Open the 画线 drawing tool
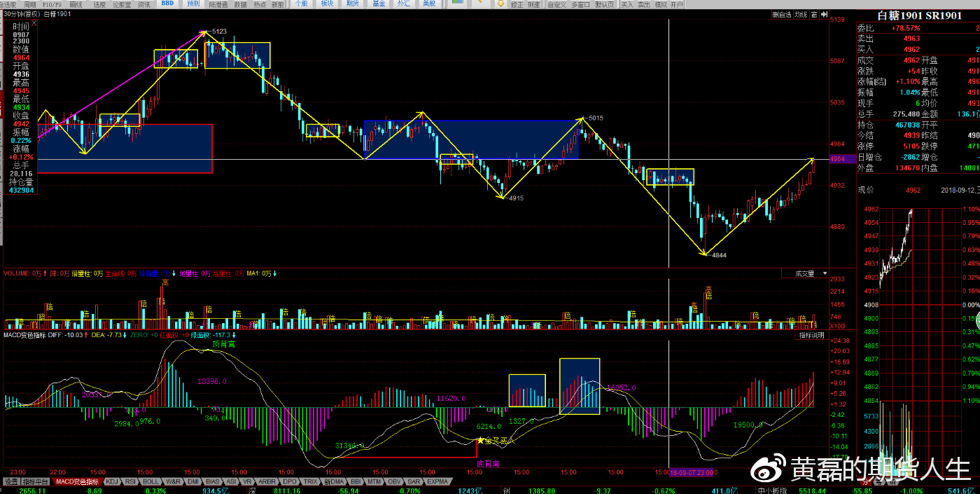Screen dimensions: 980x494 pos(76,4)
